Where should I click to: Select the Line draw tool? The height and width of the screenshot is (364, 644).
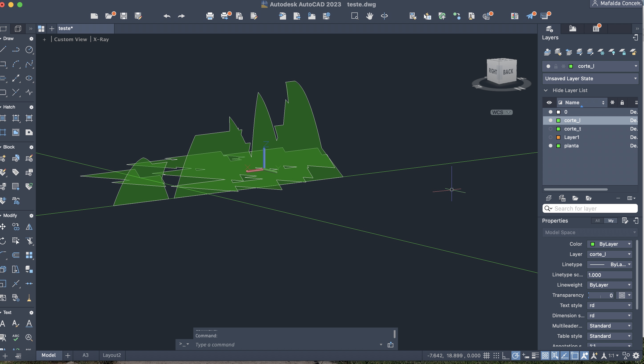coord(3,50)
